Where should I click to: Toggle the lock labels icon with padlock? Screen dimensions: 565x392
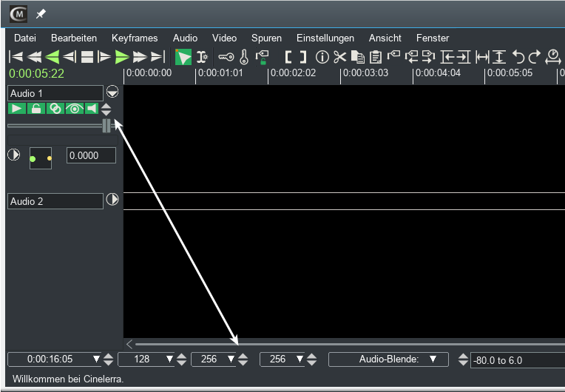pyautogui.click(x=263, y=57)
